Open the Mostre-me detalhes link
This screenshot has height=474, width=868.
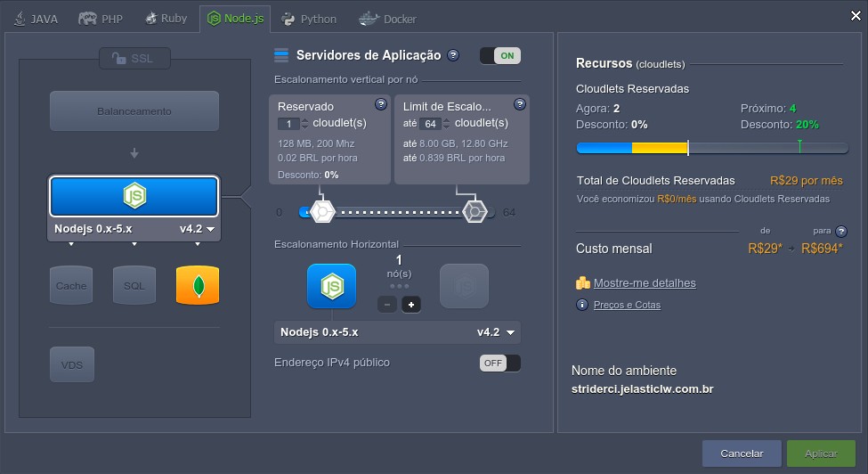coord(645,283)
